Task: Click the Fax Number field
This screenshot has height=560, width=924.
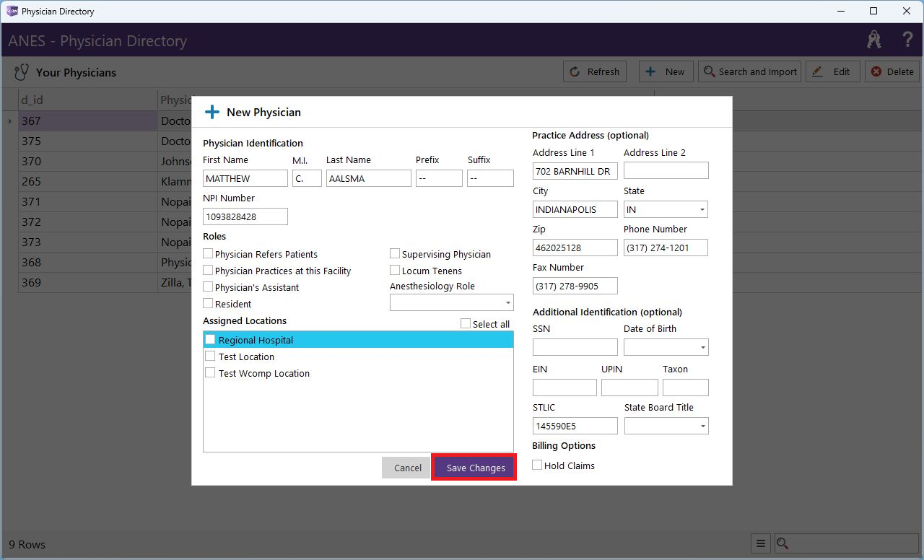Action: (x=575, y=286)
